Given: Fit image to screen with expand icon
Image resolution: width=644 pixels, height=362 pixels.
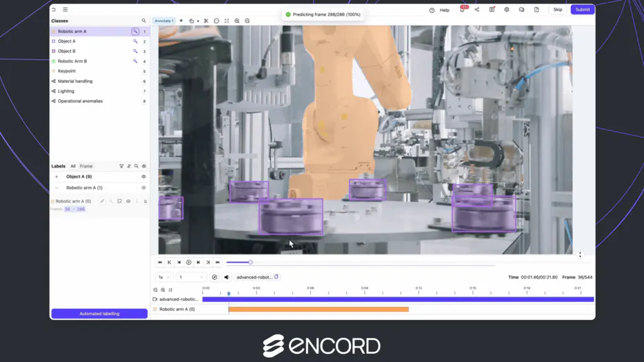Looking at the screenshot, I should click(x=227, y=21).
